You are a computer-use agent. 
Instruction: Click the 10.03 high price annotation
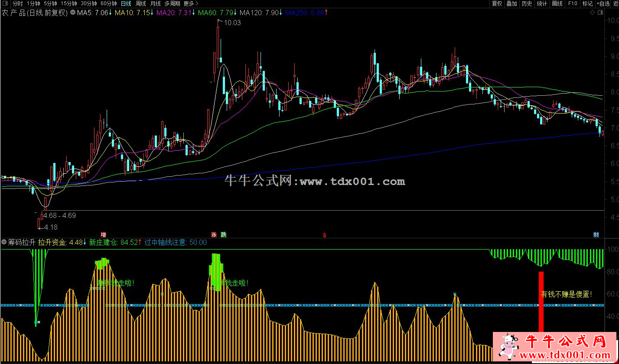pos(233,23)
